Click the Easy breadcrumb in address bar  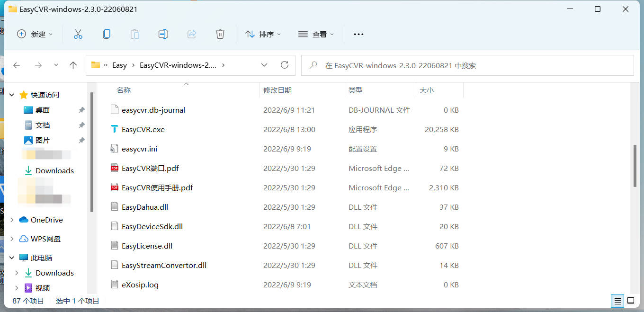coord(119,65)
